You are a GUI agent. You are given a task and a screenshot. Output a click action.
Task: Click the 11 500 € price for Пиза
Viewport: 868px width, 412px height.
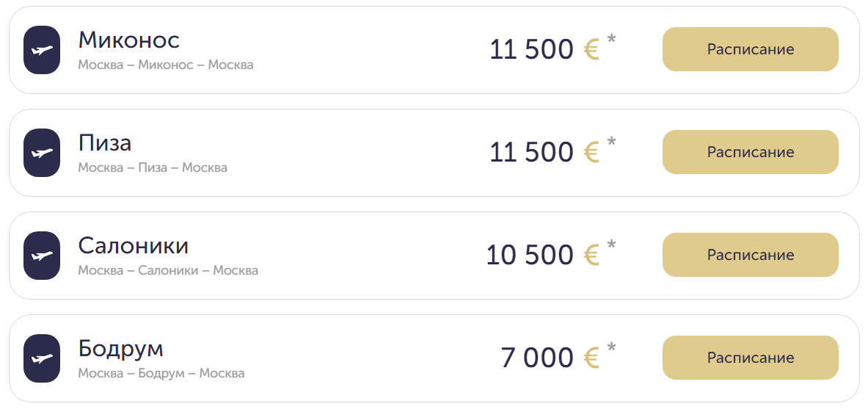click(x=544, y=153)
